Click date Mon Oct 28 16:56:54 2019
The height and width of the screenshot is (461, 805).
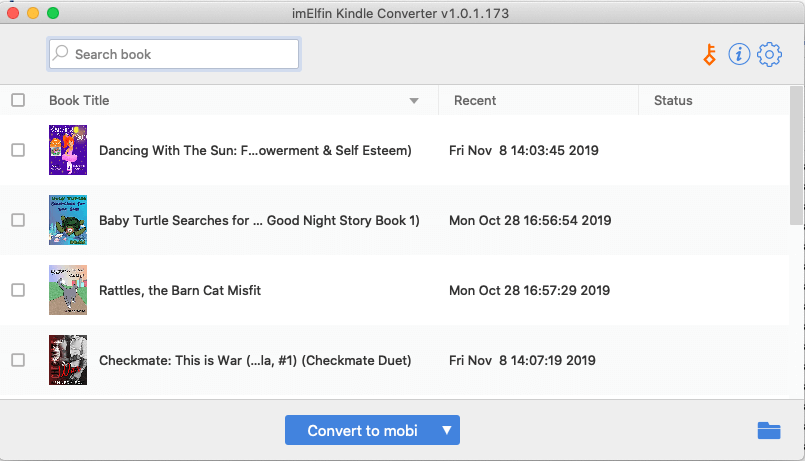[530, 220]
